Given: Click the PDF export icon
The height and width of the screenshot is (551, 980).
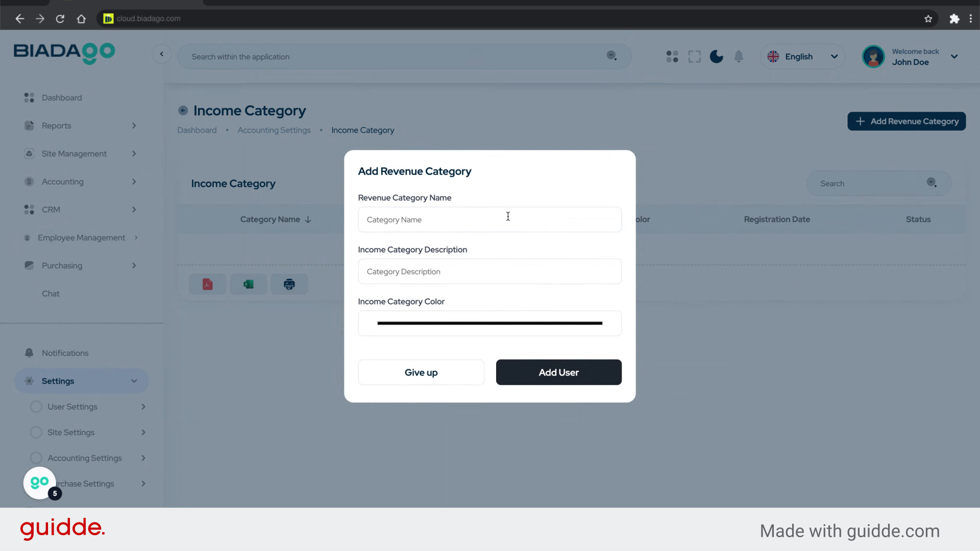Looking at the screenshot, I should click(x=207, y=284).
